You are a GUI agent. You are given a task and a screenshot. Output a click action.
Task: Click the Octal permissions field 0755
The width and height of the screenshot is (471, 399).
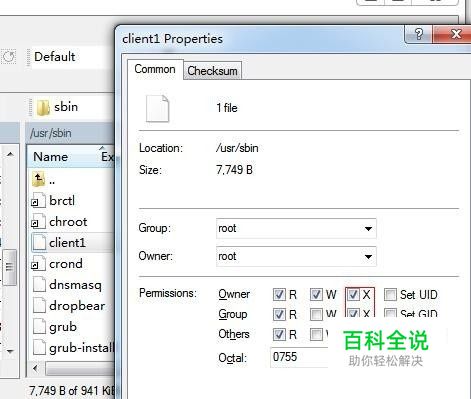click(299, 357)
